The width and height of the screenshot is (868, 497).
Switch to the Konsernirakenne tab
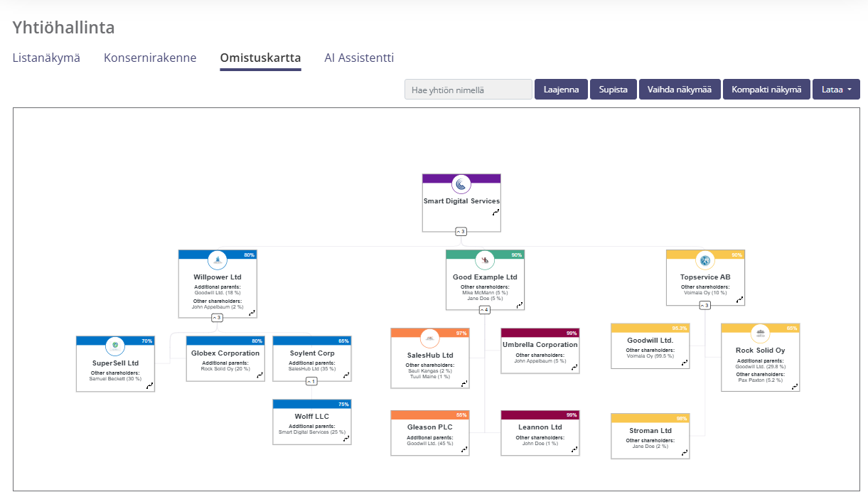tap(150, 58)
